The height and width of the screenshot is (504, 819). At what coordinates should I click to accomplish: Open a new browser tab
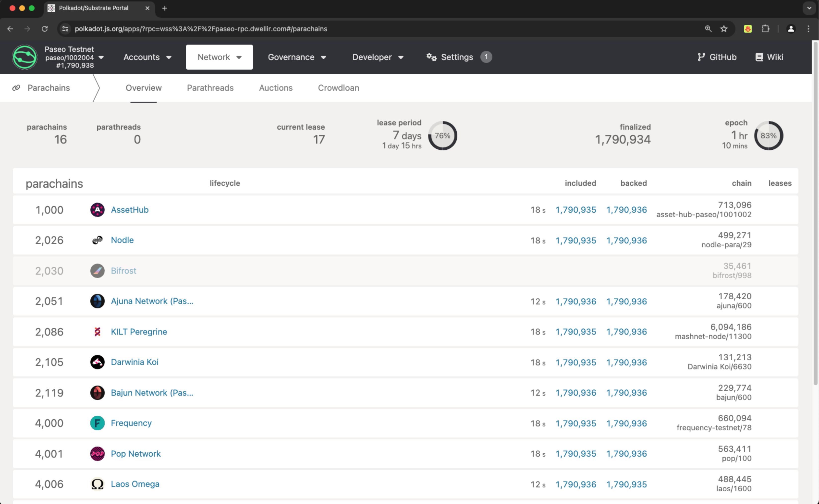click(x=165, y=8)
